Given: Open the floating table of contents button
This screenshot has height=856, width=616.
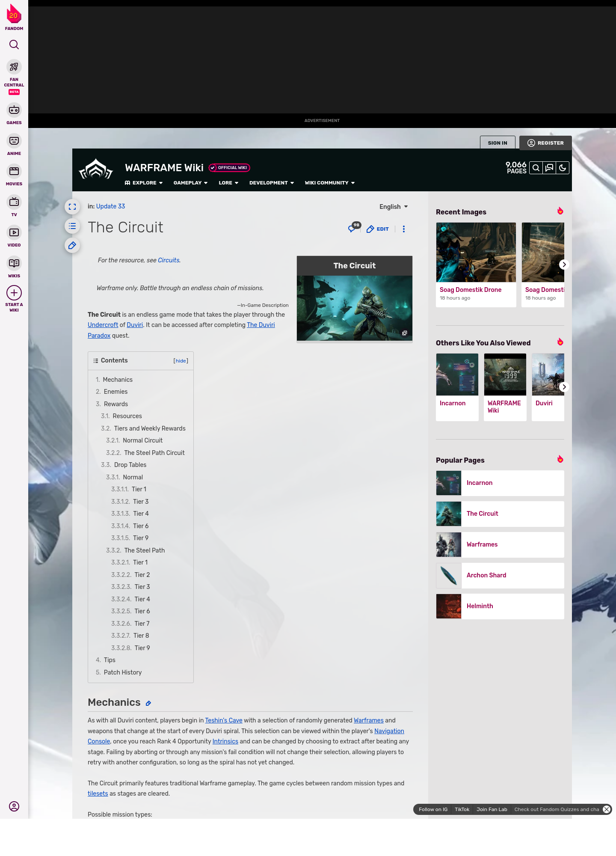Looking at the screenshot, I should (x=72, y=226).
